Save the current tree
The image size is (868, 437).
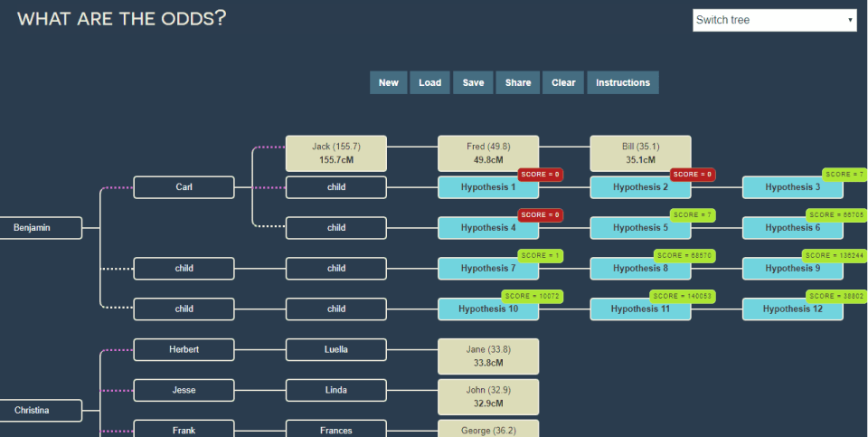point(473,82)
